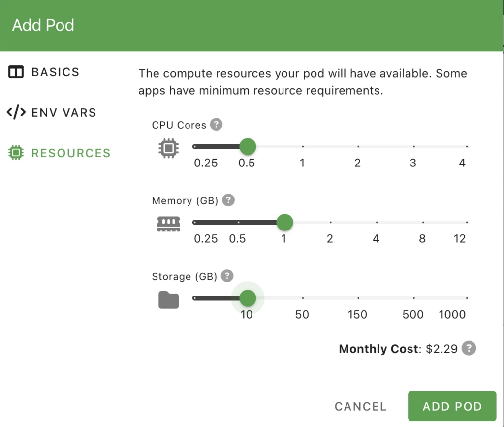
Task: Cancel the Add Pod dialog
Action: click(x=360, y=406)
